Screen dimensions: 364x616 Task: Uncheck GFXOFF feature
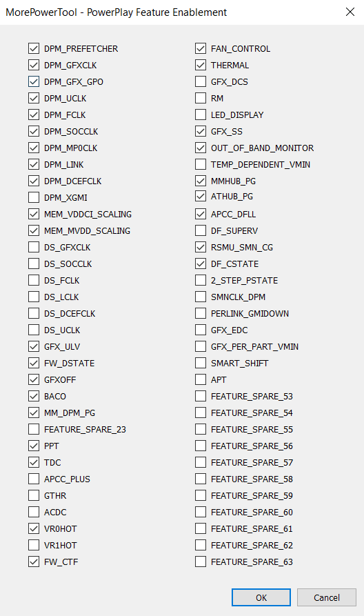click(x=34, y=379)
